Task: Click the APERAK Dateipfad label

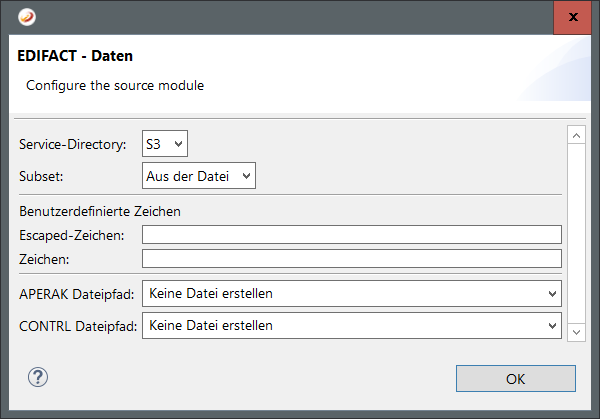Action: click(x=77, y=294)
